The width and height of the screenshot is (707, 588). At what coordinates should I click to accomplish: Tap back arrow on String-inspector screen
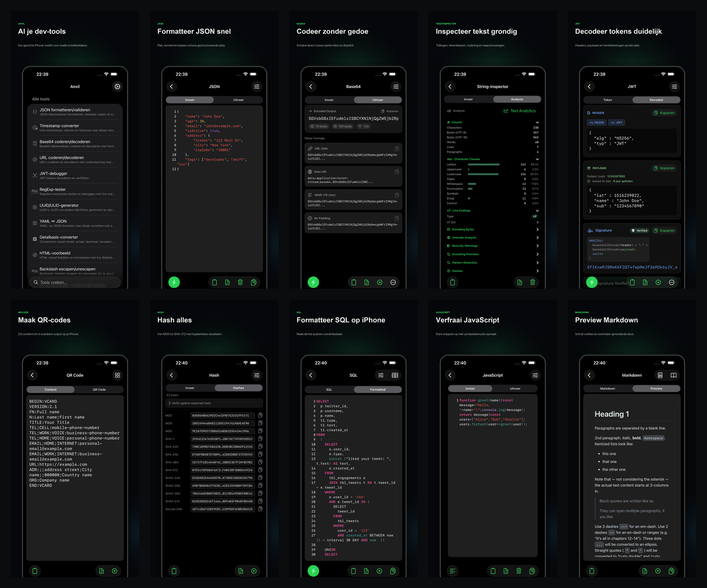click(x=450, y=87)
